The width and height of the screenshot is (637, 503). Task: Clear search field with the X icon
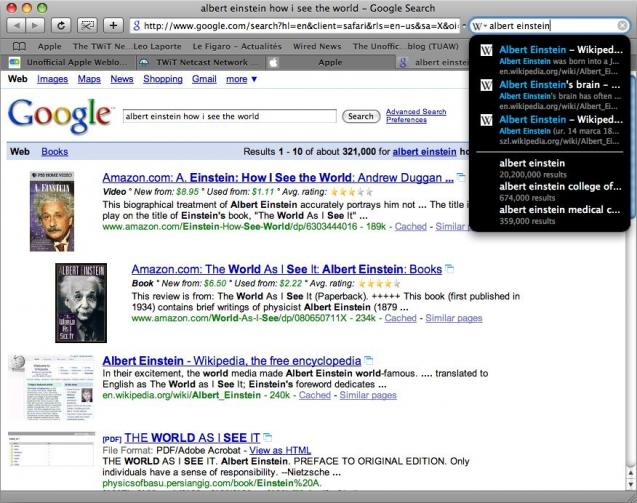pyautogui.click(x=622, y=26)
